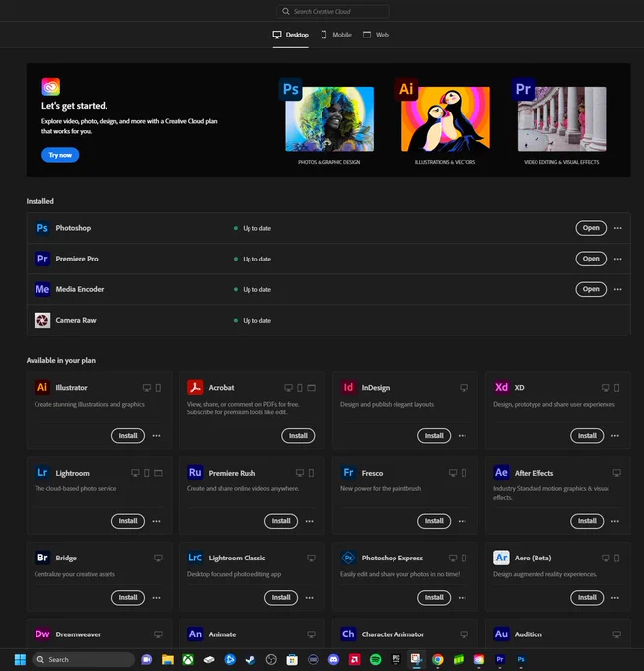Select Illustrations & Vectors banner thumbnail
Viewport: 644px width, 671px height.
click(446, 119)
